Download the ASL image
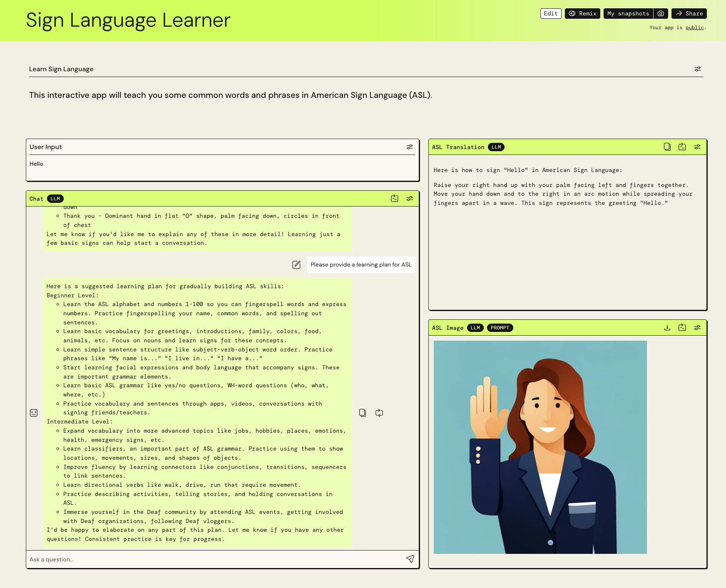The image size is (726, 588). (667, 328)
